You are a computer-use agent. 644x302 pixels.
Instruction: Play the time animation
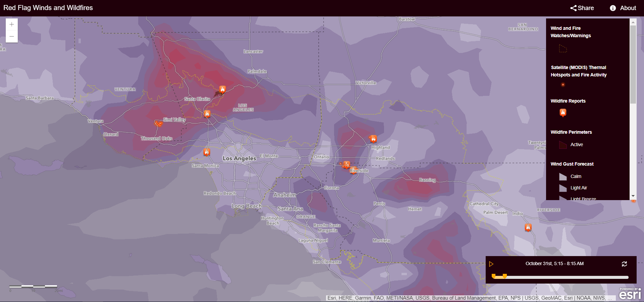click(491, 264)
